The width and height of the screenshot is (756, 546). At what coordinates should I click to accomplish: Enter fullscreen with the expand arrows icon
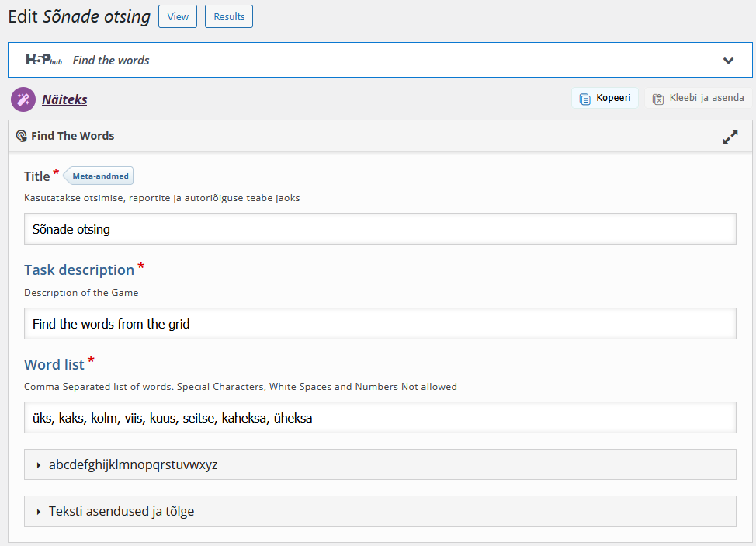[730, 137]
